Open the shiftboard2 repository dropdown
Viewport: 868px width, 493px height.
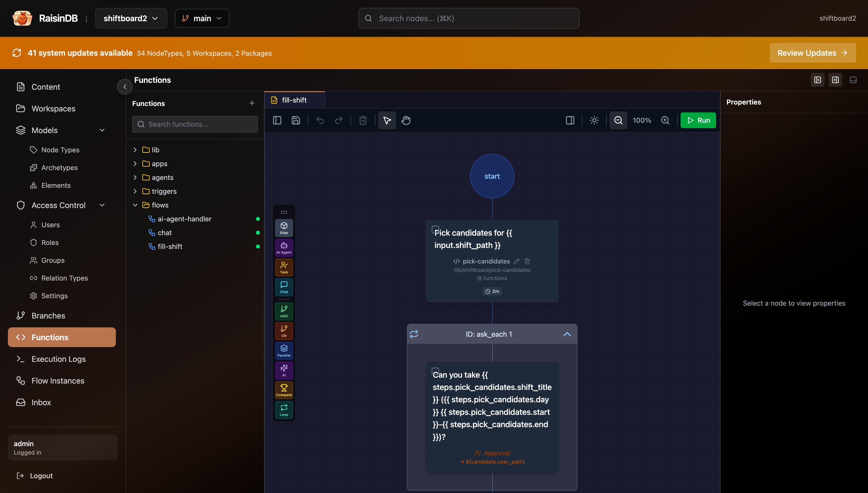tap(131, 18)
